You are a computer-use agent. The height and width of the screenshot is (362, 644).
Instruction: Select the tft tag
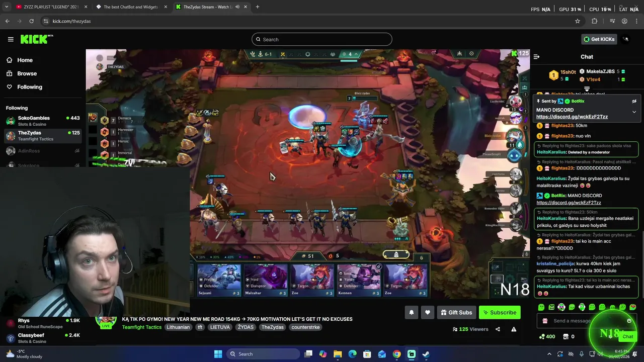click(x=200, y=327)
